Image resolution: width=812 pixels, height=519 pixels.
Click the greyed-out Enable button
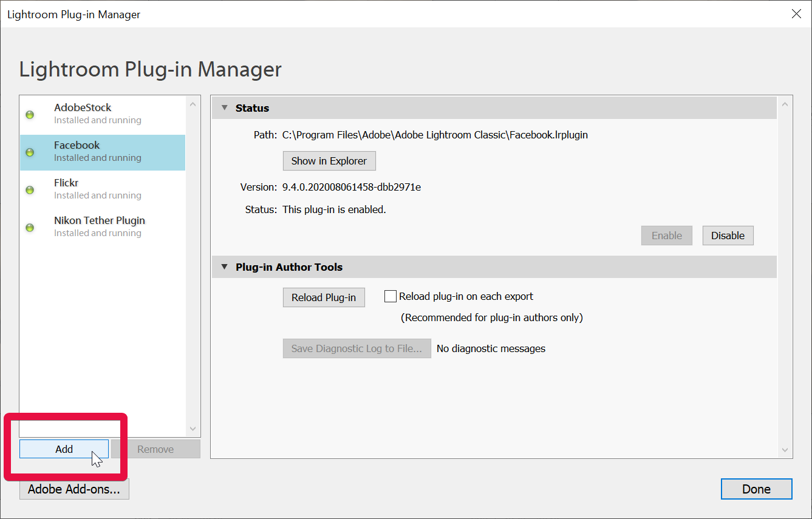click(667, 236)
